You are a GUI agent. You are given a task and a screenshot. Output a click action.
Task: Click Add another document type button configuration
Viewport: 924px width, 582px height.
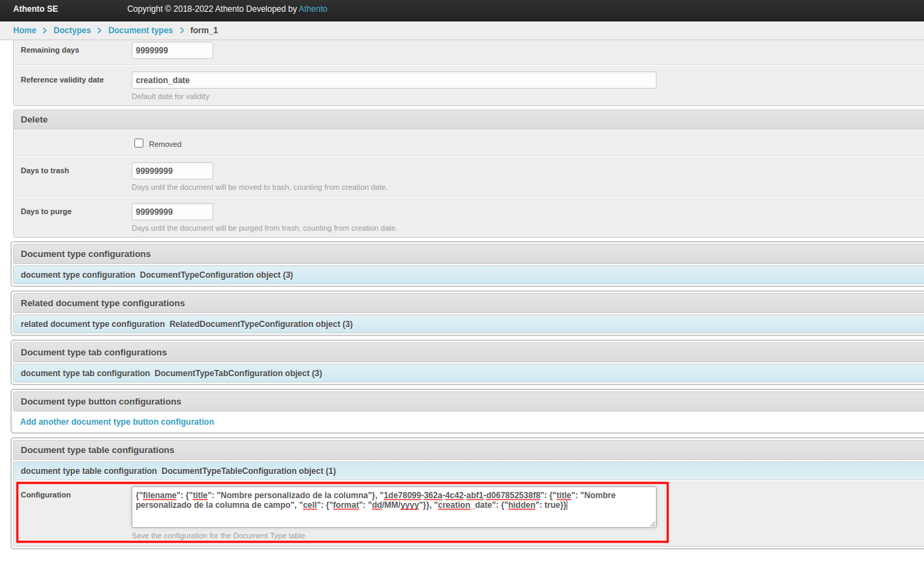point(117,422)
